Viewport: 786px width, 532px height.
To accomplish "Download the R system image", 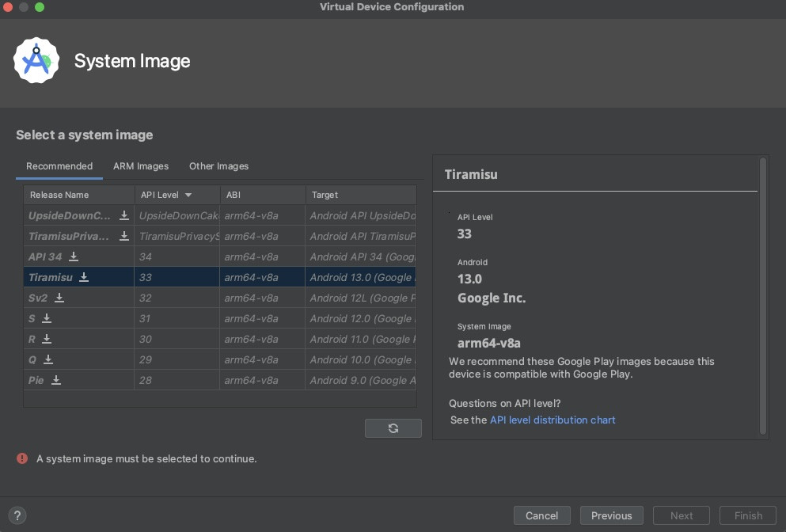I will [x=47, y=339].
